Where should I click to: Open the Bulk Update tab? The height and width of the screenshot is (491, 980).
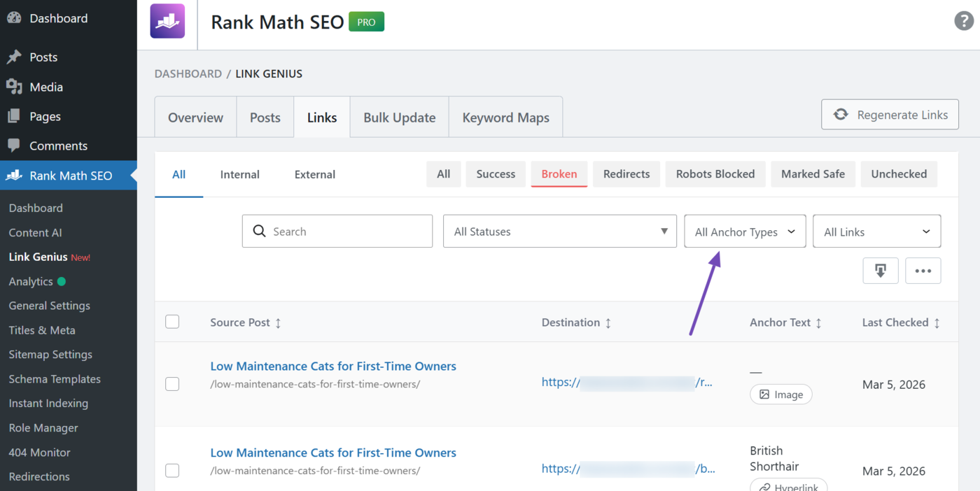coord(400,118)
